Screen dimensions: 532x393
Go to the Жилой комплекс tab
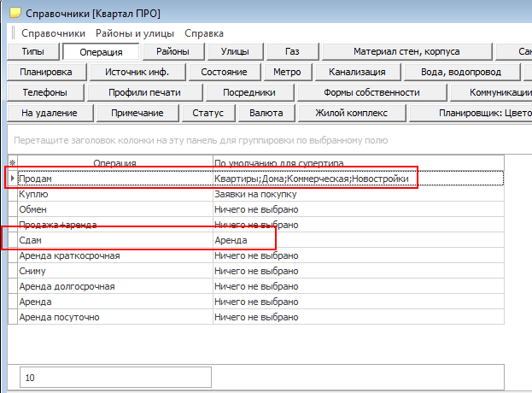351,113
